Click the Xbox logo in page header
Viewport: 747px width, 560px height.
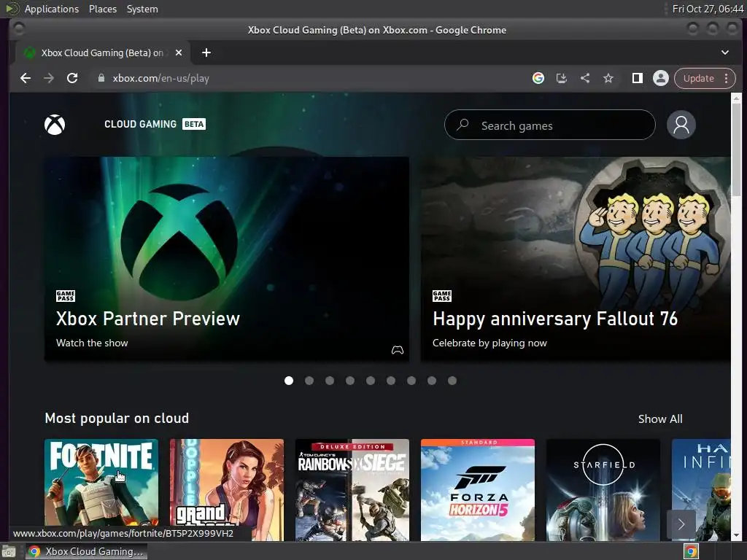coord(55,125)
